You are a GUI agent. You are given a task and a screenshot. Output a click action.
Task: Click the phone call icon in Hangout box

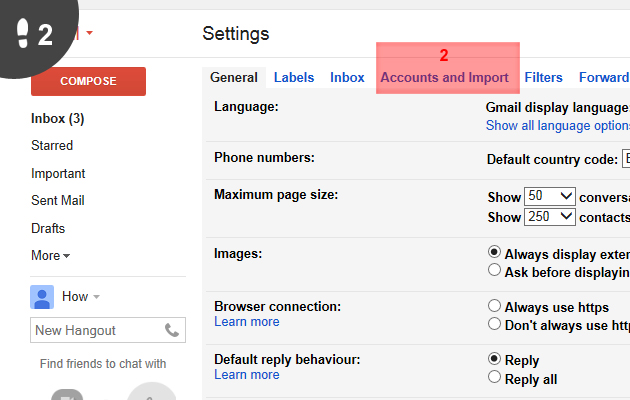click(x=172, y=330)
